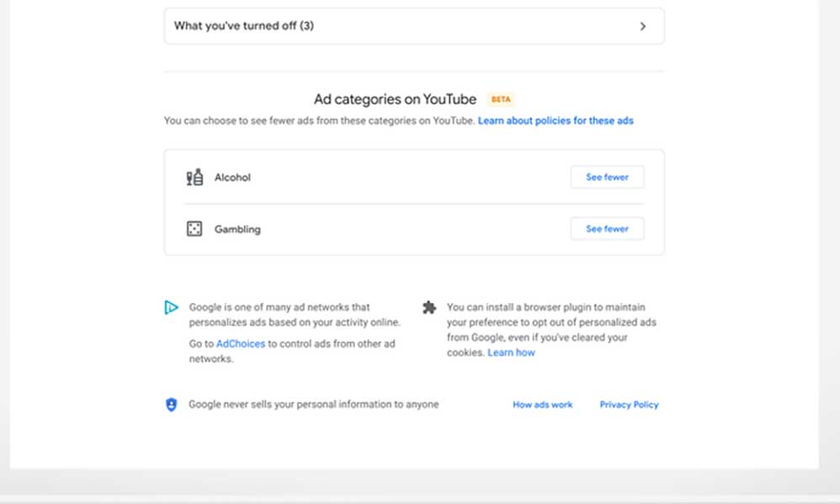The image size is (840, 504).
Task: Click the 'Google is one of many ad networks' text
Action: tap(295, 315)
